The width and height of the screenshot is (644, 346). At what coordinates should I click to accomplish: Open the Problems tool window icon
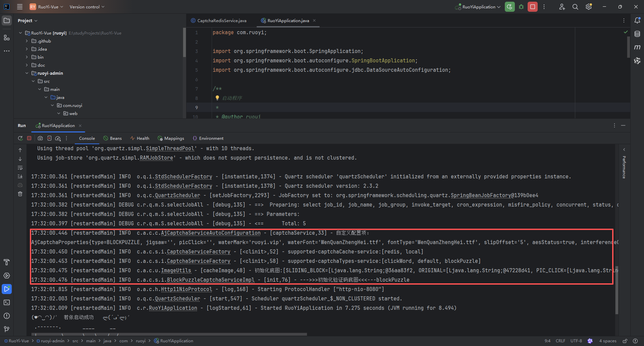[7, 316]
